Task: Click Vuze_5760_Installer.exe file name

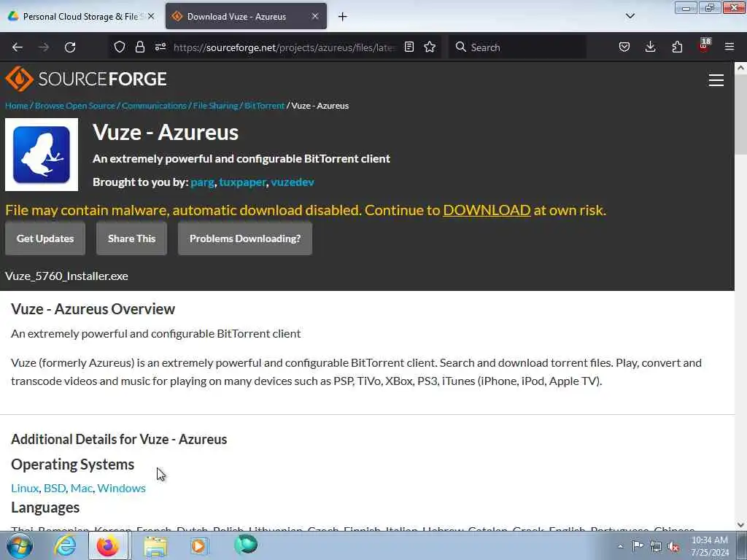Action: tap(66, 276)
